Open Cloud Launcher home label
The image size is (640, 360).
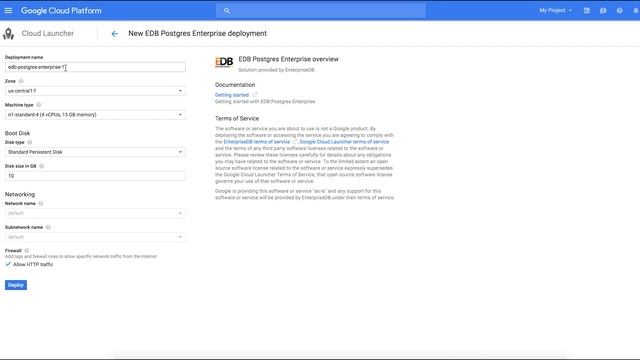click(x=48, y=33)
